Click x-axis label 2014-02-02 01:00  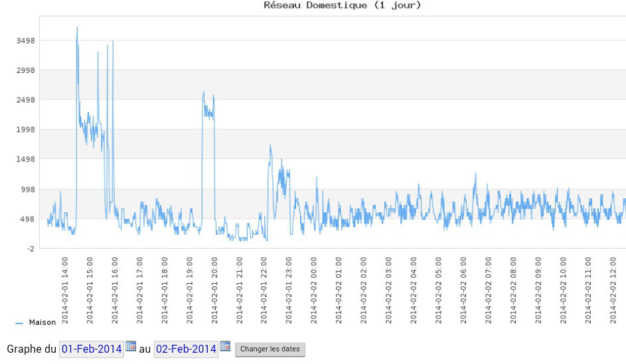point(339,290)
